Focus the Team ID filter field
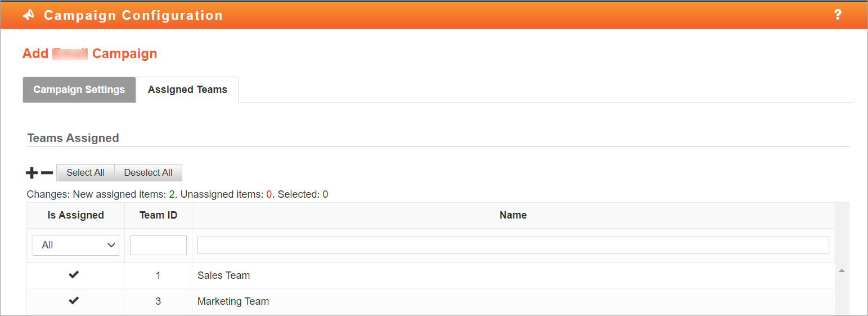Screen dimensions: 868x316 point(158,245)
